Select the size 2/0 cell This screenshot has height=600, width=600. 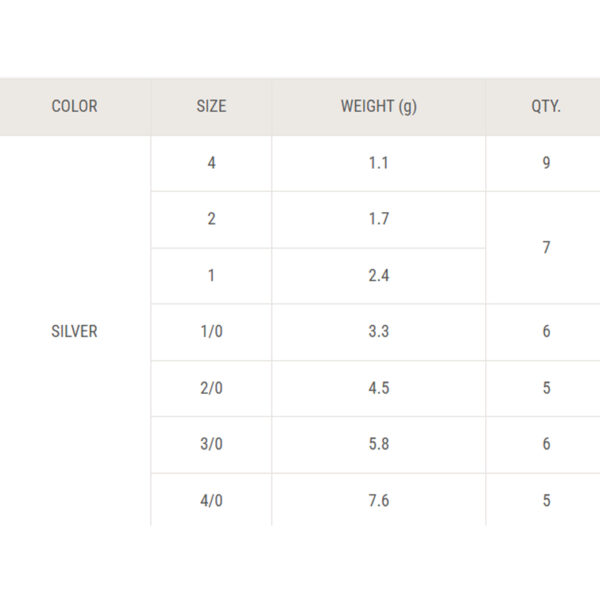click(211, 388)
